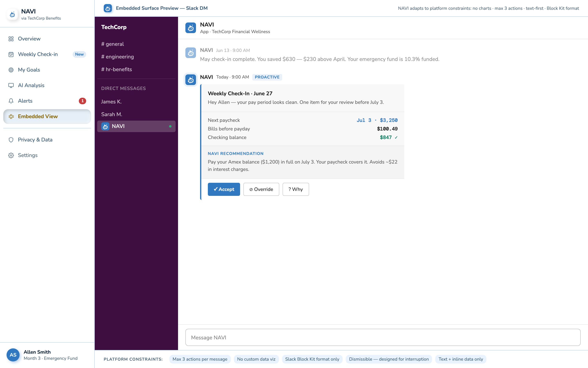Screen dimensions: 588x368
Task: Click the Privacy & Data shield icon
Action: (11, 140)
